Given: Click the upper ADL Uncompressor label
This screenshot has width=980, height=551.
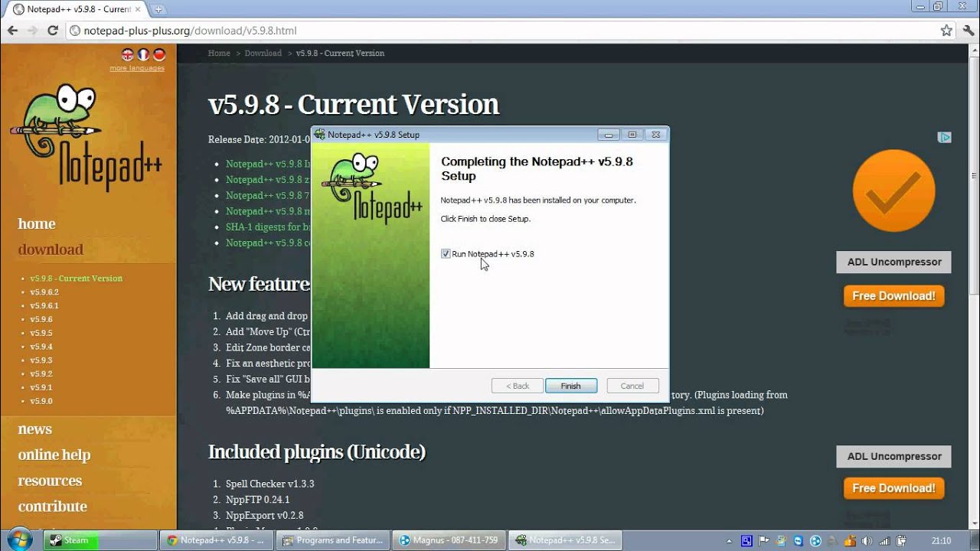Looking at the screenshot, I should pyautogui.click(x=894, y=262).
